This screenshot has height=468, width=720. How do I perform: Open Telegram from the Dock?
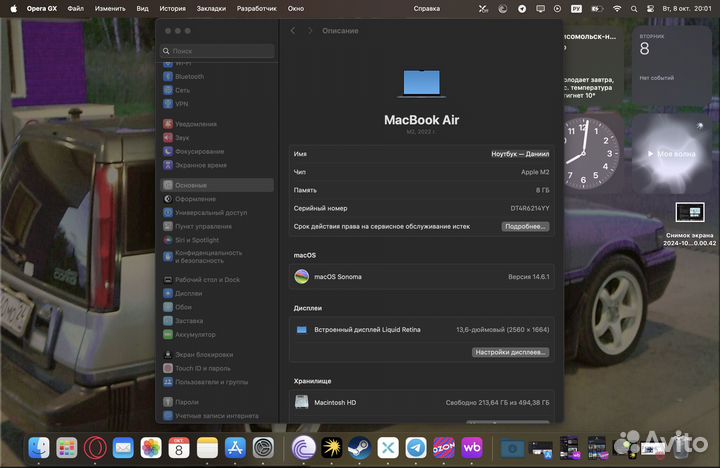click(x=416, y=448)
